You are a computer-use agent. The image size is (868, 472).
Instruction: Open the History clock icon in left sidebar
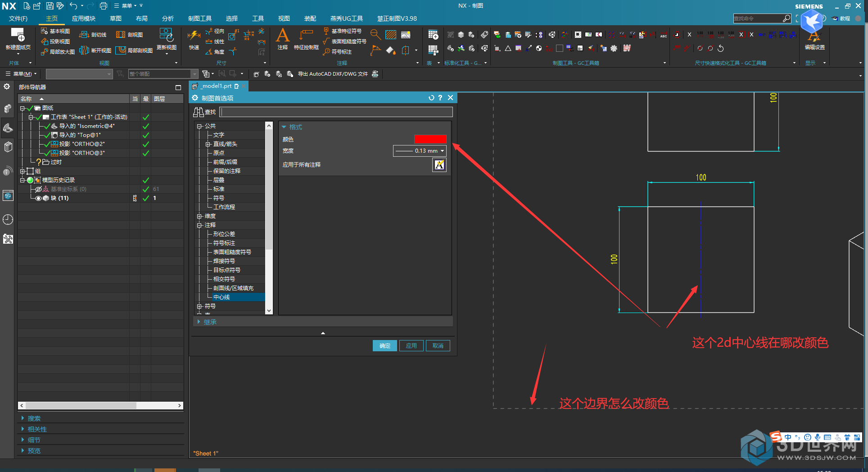[x=8, y=219]
